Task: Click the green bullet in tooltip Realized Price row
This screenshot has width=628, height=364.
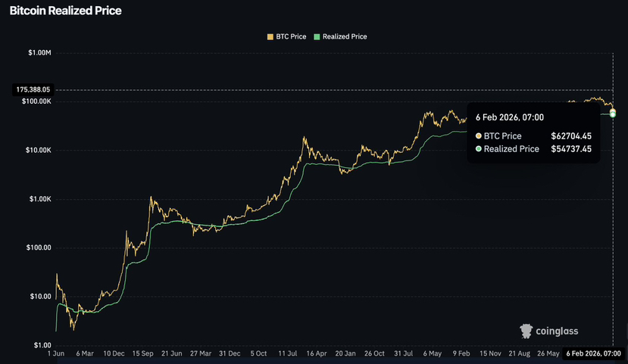Action: pos(478,149)
